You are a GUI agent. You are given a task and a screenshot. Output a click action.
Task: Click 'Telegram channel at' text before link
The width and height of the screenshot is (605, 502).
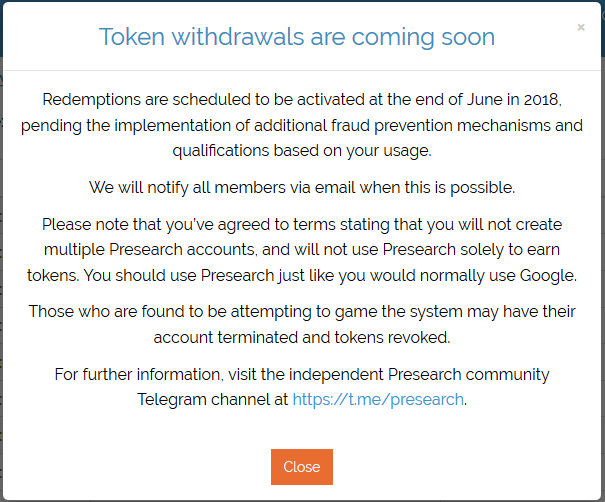click(212, 399)
